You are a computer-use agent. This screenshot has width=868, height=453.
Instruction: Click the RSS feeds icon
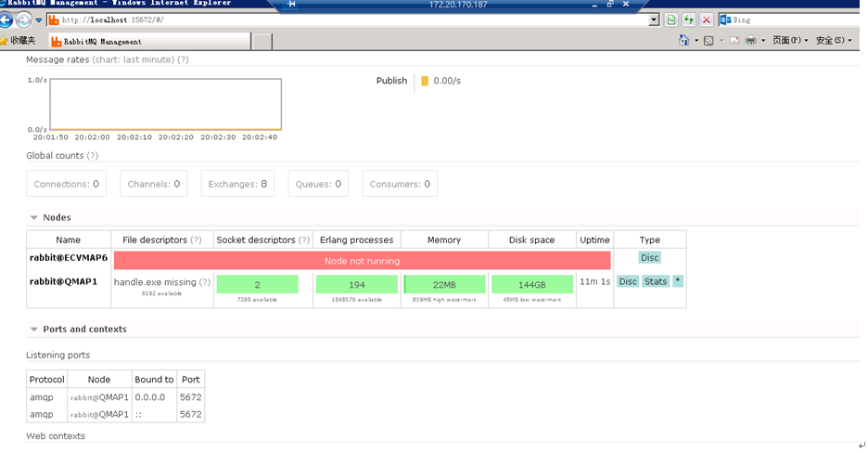(708, 41)
